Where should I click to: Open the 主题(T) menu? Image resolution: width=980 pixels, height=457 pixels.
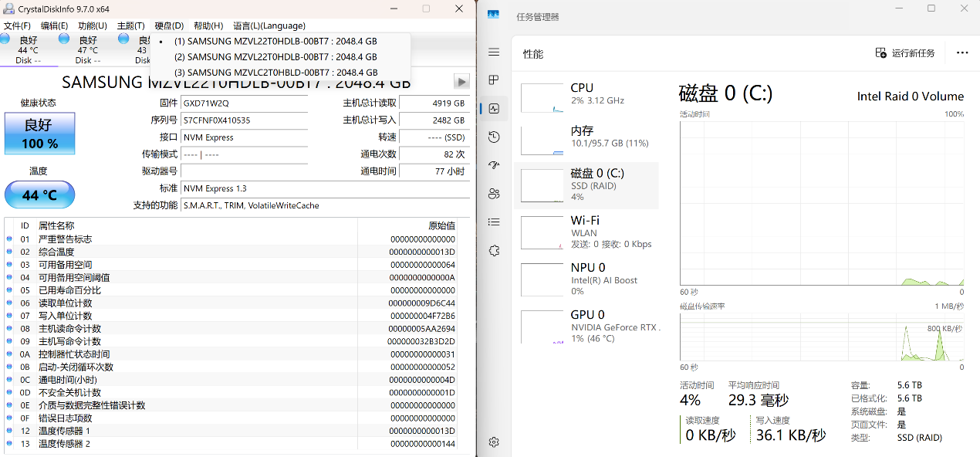(130, 25)
